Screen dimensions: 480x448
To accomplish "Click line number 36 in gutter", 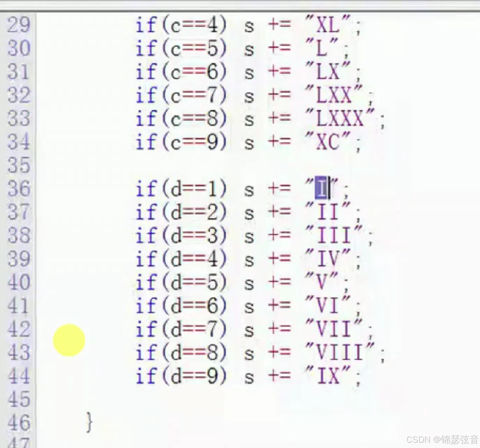I will pos(19,189).
